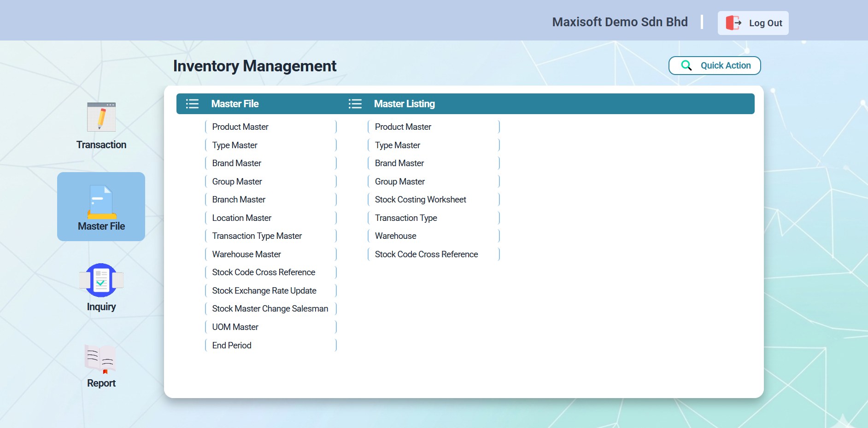This screenshot has width=868, height=428.
Task: Go to Report sidebar label
Action: click(x=101, y=383)
